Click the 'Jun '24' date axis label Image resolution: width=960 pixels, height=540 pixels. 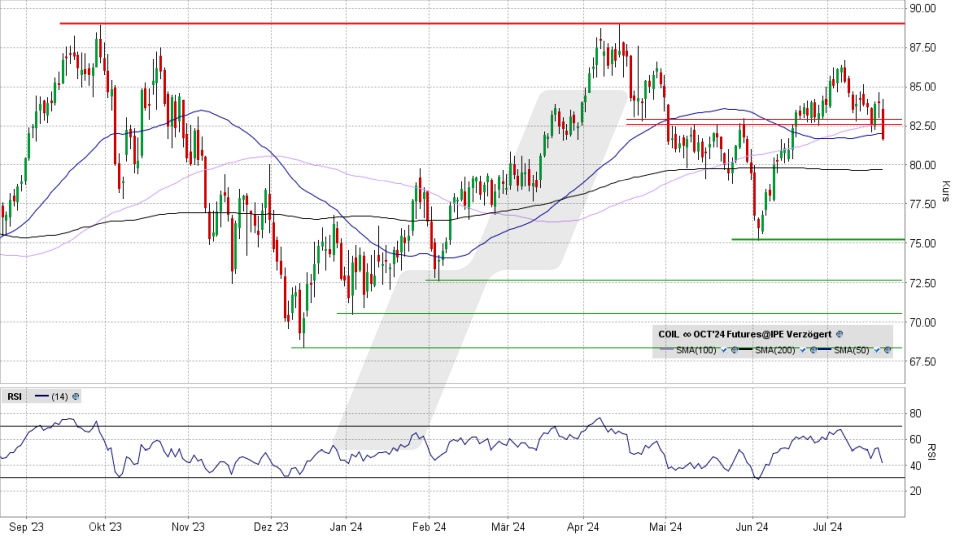pos(752,527)
